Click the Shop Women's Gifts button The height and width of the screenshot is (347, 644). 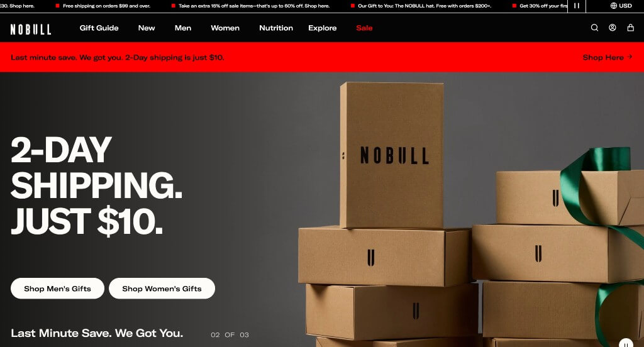162,289
